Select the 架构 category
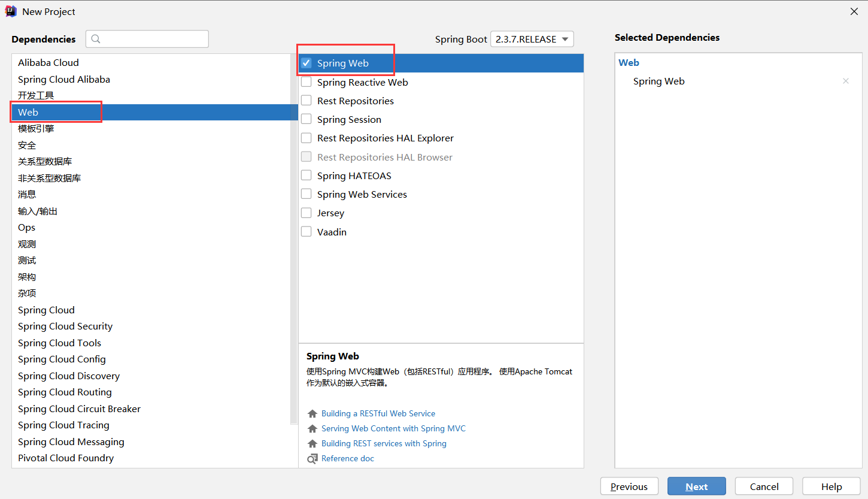The width and height of the screenshot is (868, 499). pyautogui.click(x=151, y=277)
